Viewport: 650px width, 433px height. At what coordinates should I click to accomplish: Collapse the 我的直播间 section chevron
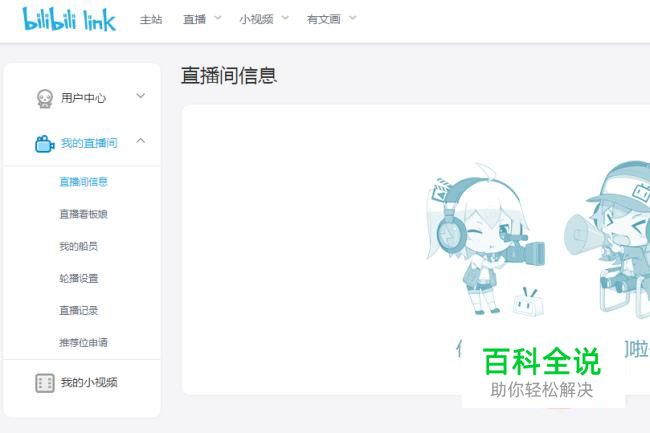141,140
